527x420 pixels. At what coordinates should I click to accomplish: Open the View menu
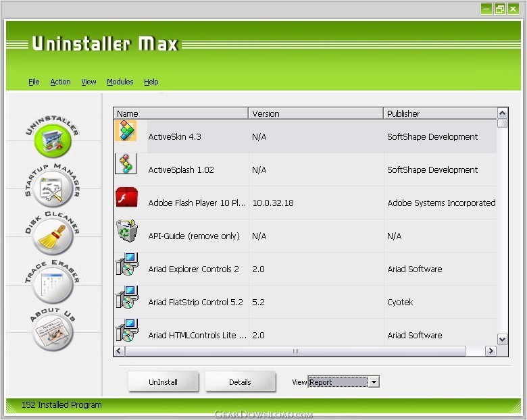click(89, 82)
